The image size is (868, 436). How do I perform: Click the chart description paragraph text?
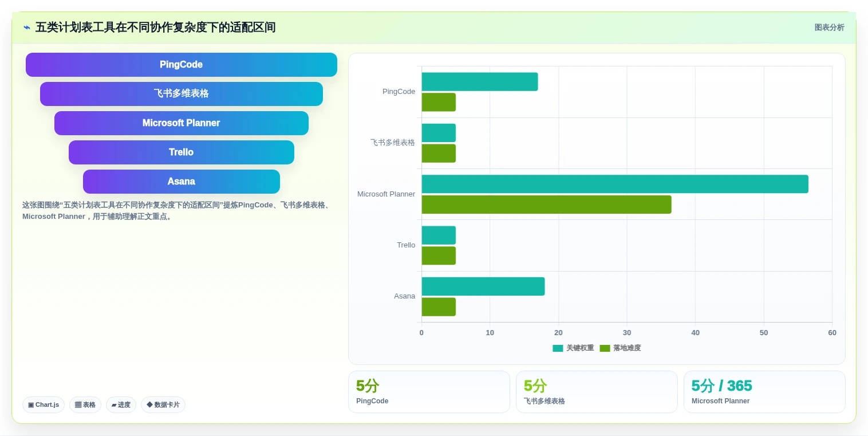point(176,211)
